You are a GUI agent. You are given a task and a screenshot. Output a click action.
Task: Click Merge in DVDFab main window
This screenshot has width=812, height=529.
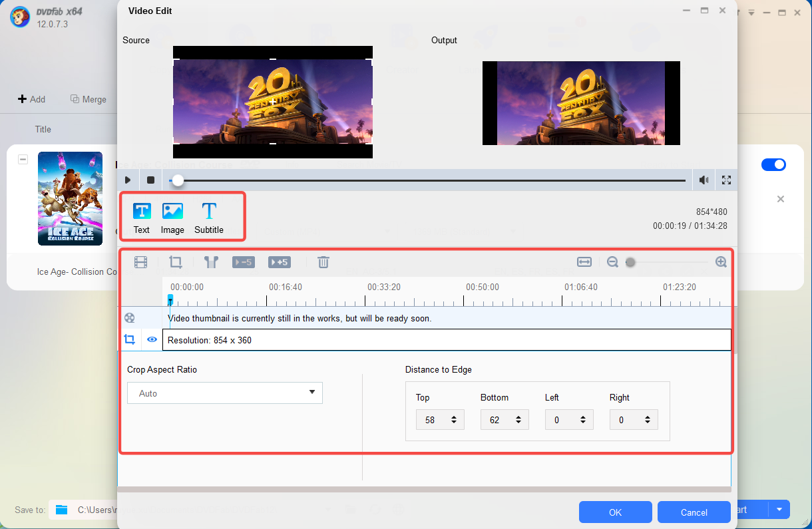(89, 99)
